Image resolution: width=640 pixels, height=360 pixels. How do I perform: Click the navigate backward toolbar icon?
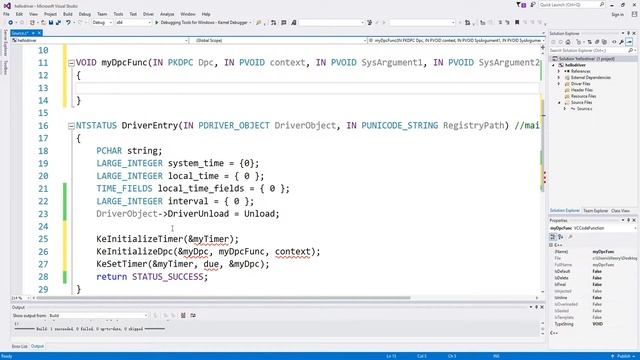tap(11, 23)
